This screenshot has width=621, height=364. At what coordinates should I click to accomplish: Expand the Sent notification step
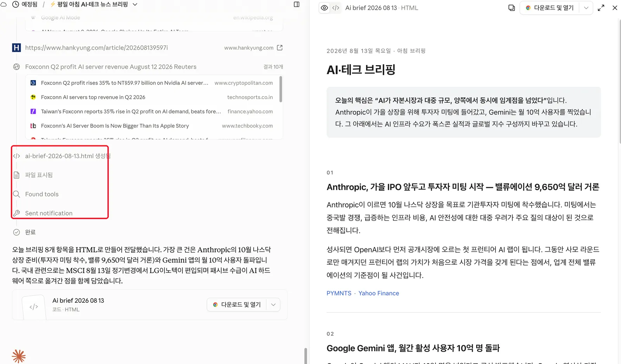click(x=49, y=213)
